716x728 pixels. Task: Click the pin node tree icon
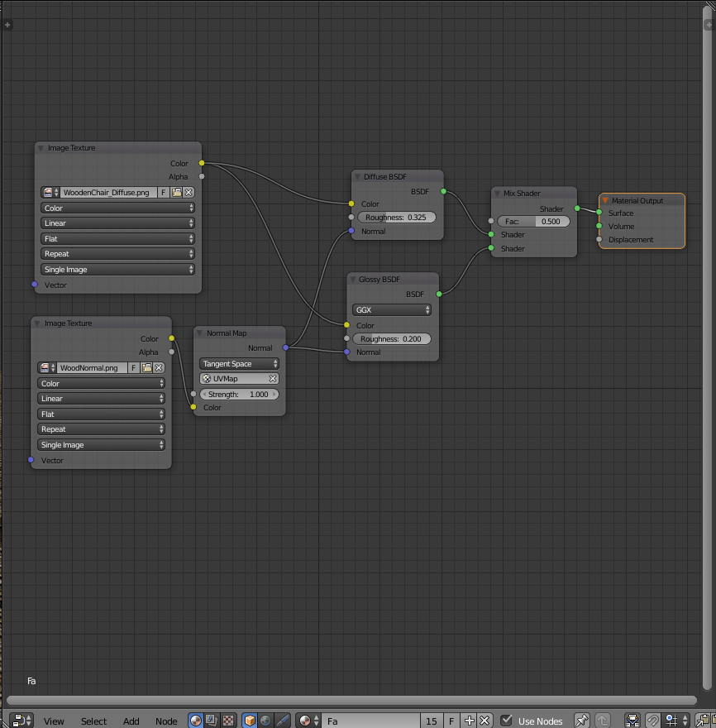tap(581, 721)
